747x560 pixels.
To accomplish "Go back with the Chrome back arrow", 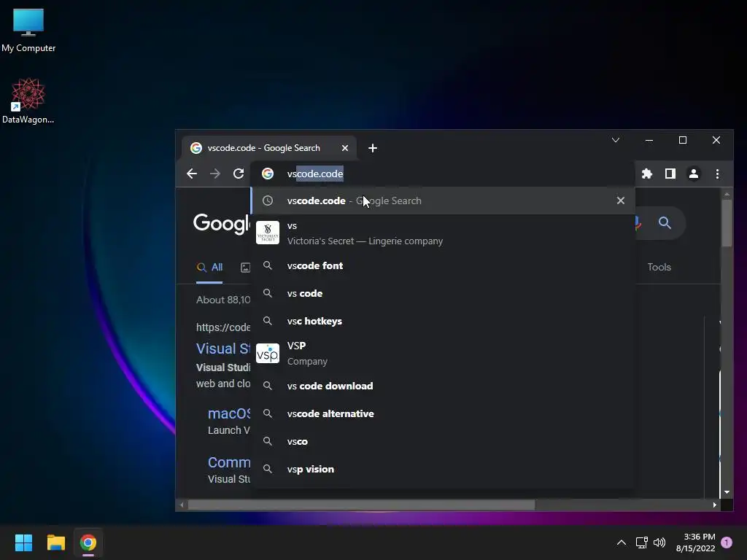I will click(192, 174).
